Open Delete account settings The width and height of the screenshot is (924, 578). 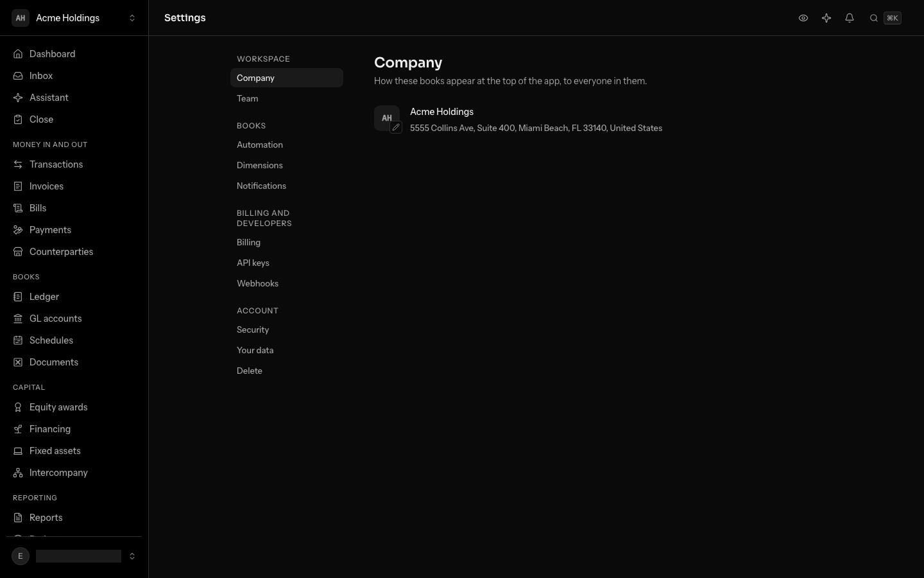(x=287, y=371)
